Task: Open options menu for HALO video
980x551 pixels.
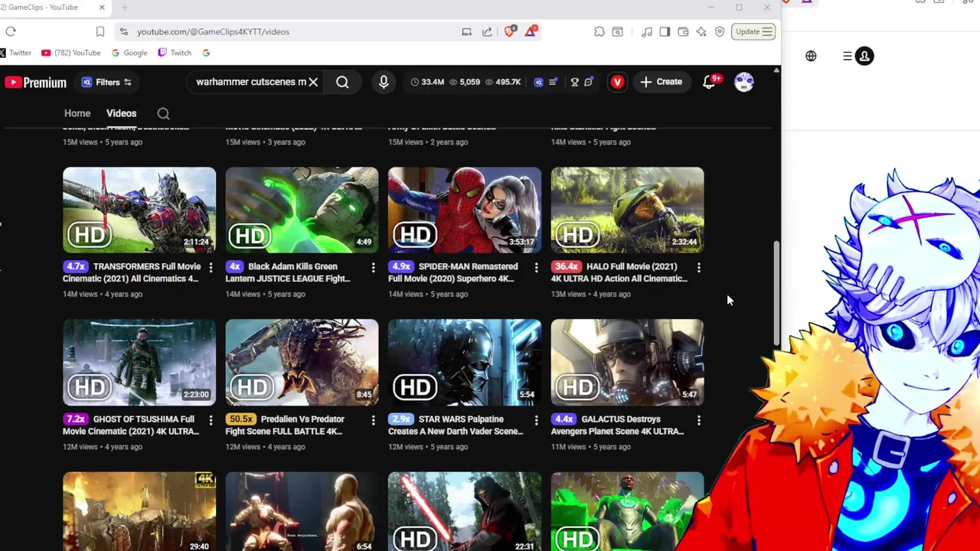Action: (x=698, y=267)
